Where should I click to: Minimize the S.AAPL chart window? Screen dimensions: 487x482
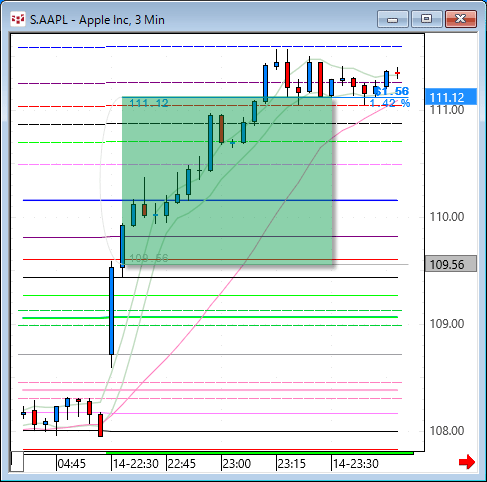393,19
